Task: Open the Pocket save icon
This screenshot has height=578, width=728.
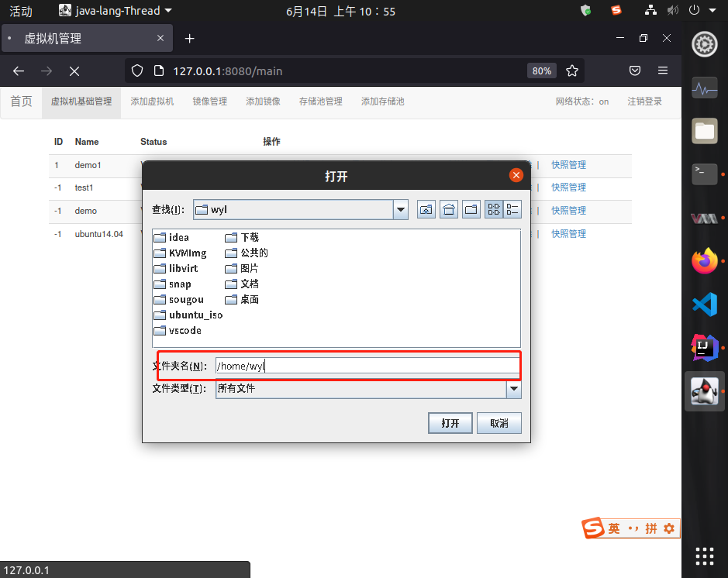Action: (635, 71)
